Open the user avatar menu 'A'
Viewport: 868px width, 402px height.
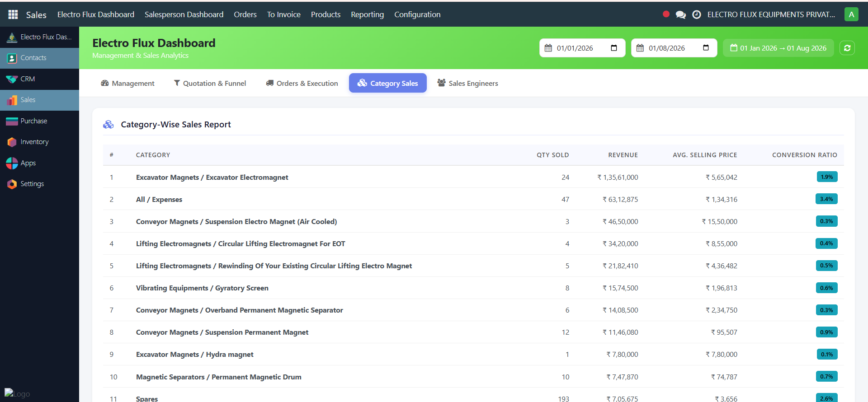pyautogui.click(x=851, y=14)
